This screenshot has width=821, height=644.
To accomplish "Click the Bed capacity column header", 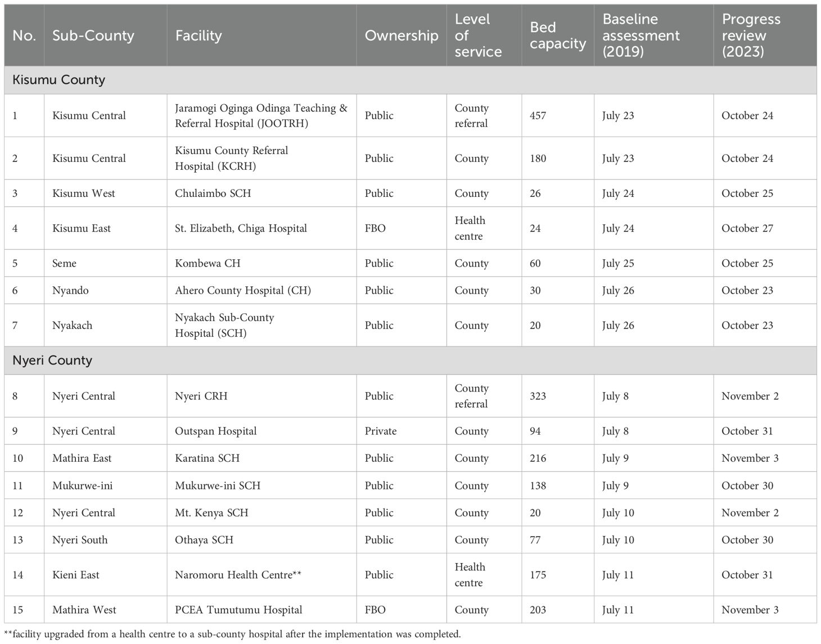I will pyautogui.click(x=558, y=35).
